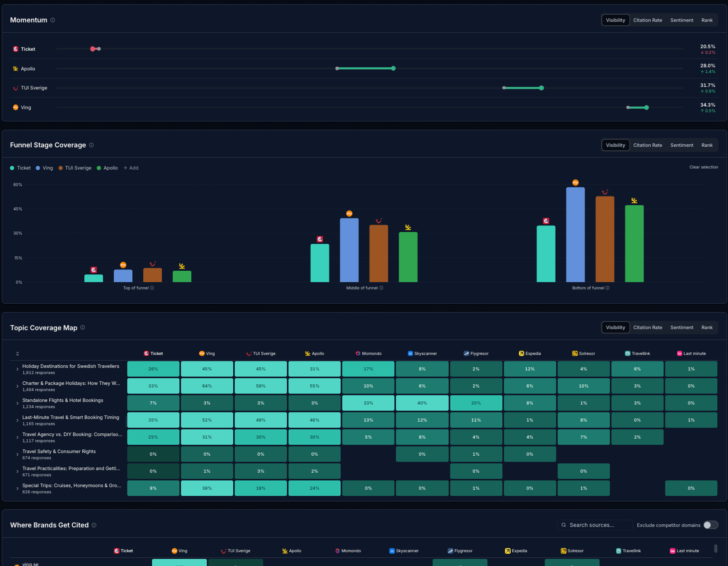
Task: Click the Middle of funnel info icon
Action: click(x=381, y=288)
